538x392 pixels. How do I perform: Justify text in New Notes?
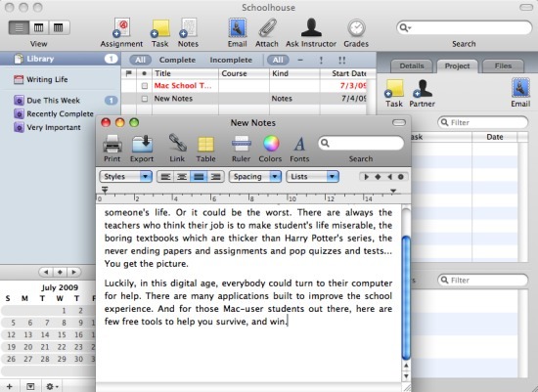199,177
